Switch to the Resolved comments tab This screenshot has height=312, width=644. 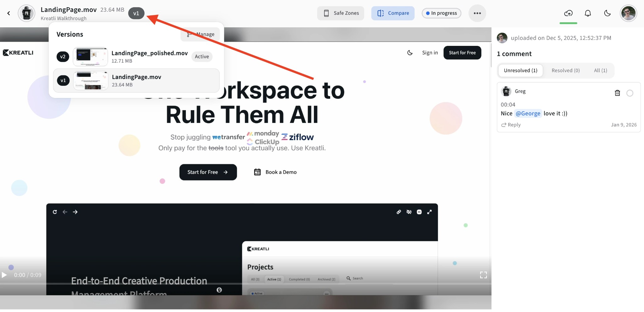click(x=565, y=70)
